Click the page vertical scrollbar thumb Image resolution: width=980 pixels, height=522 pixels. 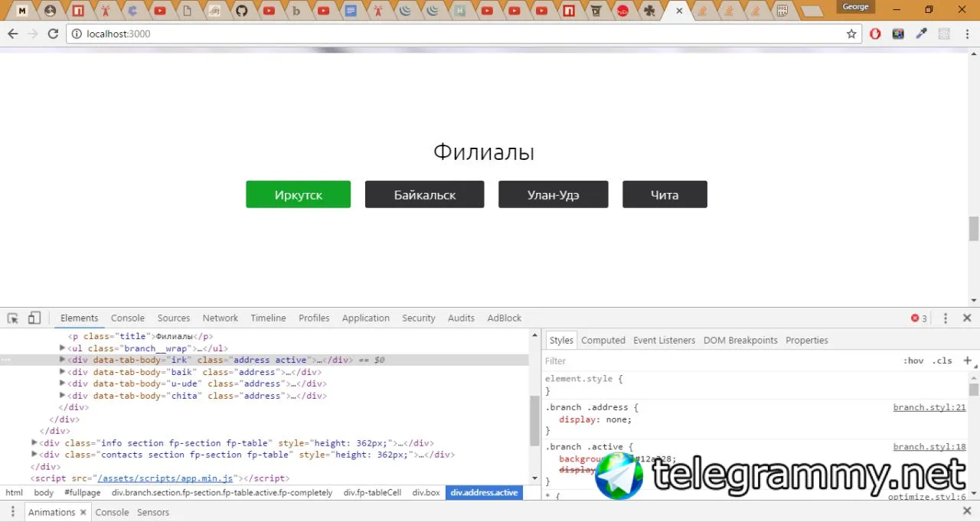coord(974,228)
